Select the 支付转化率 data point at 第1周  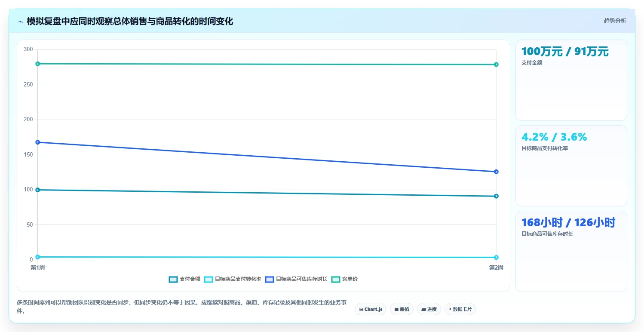(x=38, y=257)
